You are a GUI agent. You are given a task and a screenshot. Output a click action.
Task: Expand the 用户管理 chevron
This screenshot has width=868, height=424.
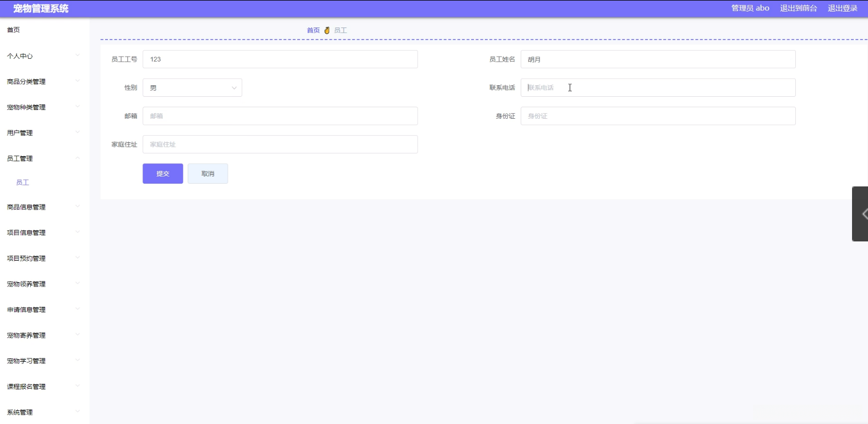click(x=78, y=132)
